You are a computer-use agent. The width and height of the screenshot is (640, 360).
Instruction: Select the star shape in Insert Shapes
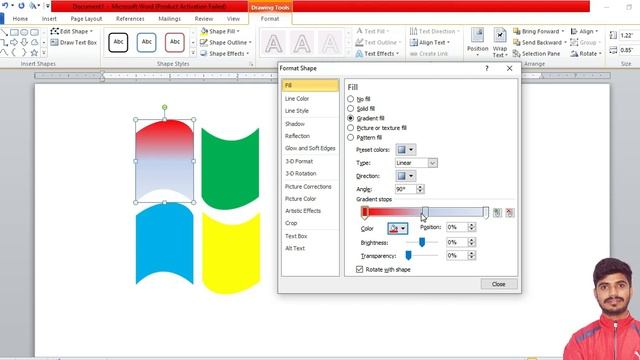tap(34, 53)
